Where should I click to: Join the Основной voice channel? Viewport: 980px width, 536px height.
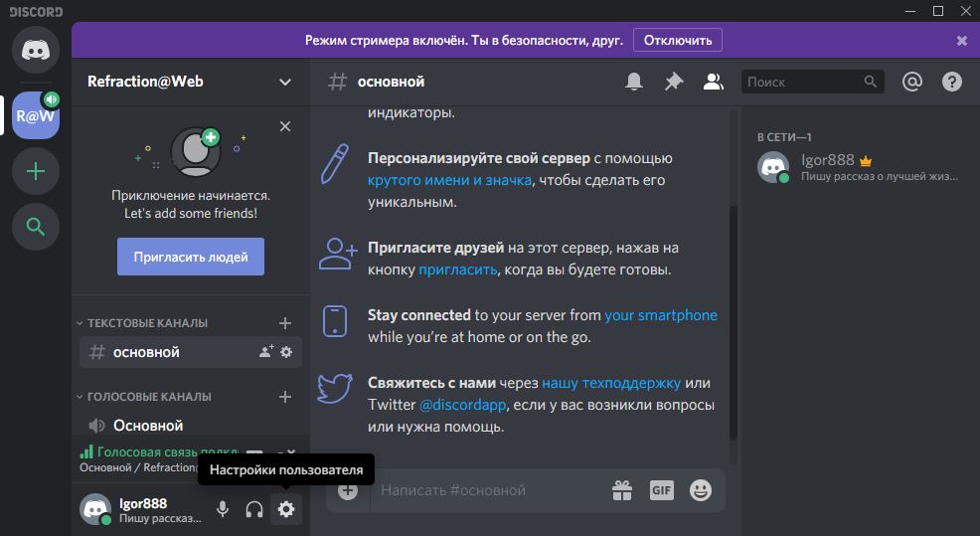[x=148, y=426]
